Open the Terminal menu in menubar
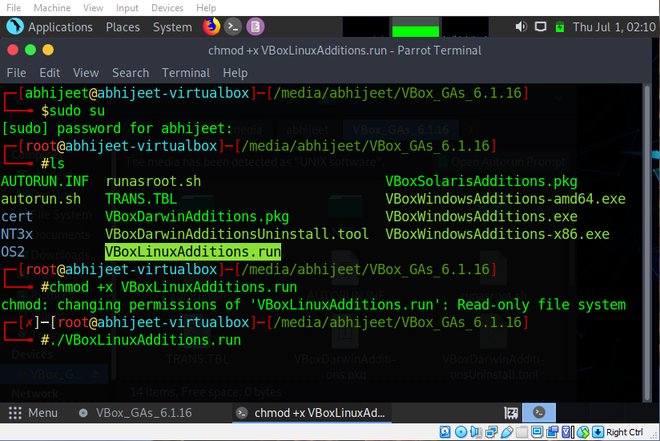Viewport: 660px width, 441px height. point(186,73)
